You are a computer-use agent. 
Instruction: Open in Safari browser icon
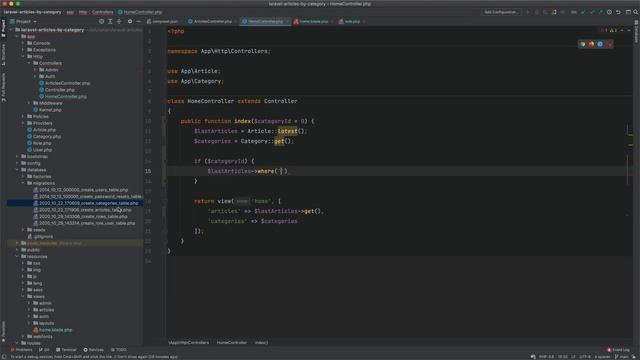[600, 44]
